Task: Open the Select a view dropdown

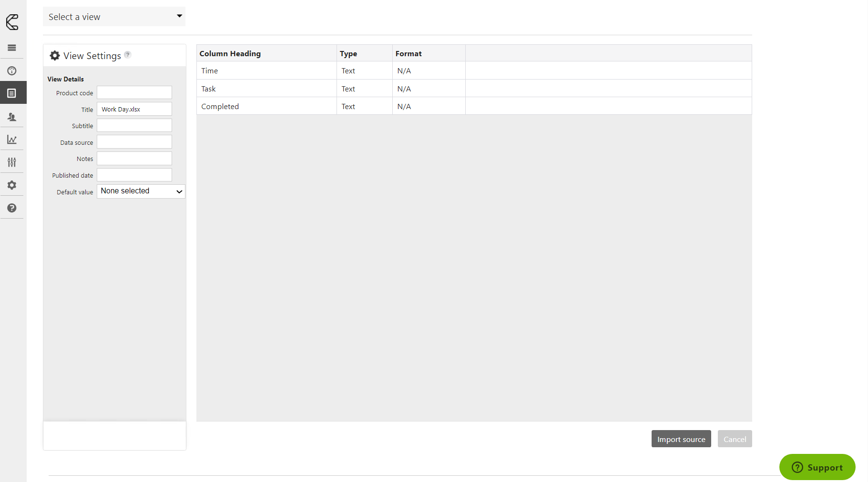Action: click(x=114, y=16)
